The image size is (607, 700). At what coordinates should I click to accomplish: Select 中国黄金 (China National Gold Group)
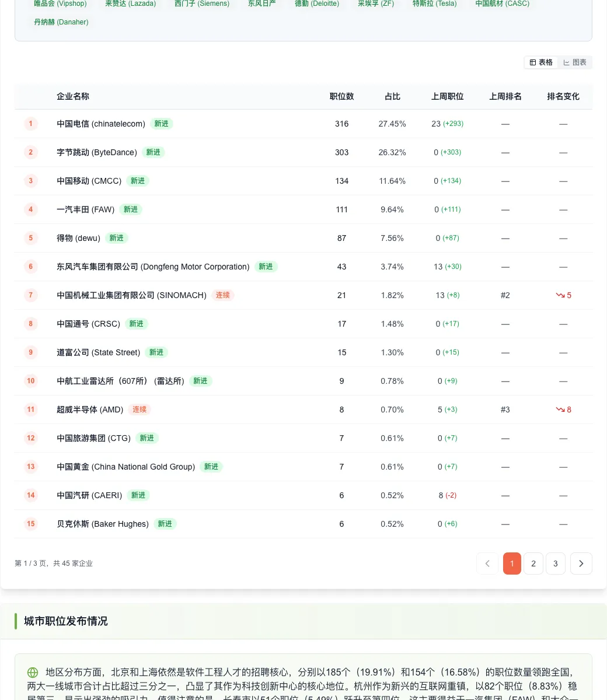pos(126,467)
